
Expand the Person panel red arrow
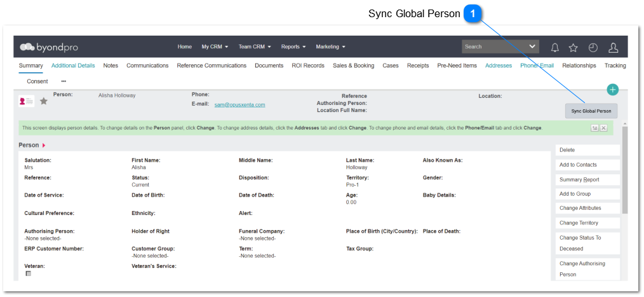point(44,145)
